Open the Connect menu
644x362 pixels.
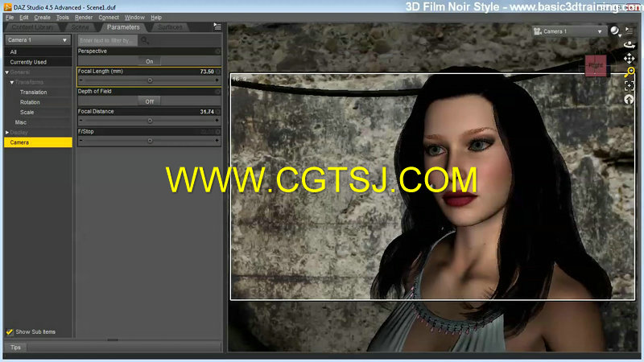point(109,17)
